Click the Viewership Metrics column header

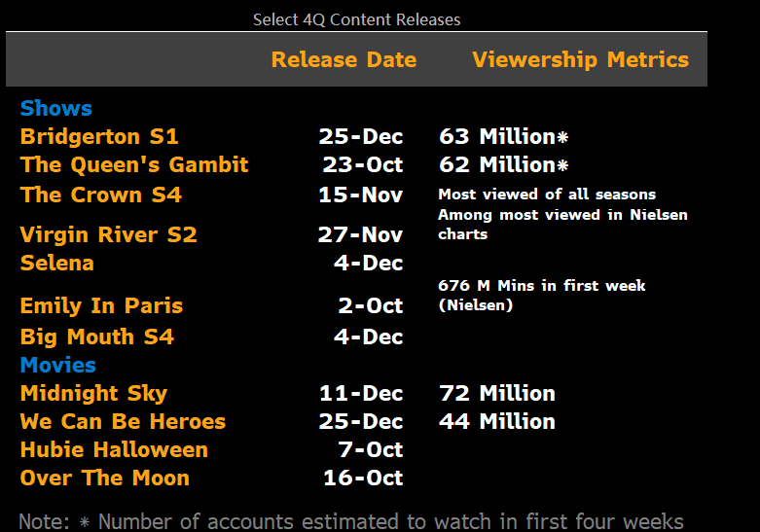(581, 60)
